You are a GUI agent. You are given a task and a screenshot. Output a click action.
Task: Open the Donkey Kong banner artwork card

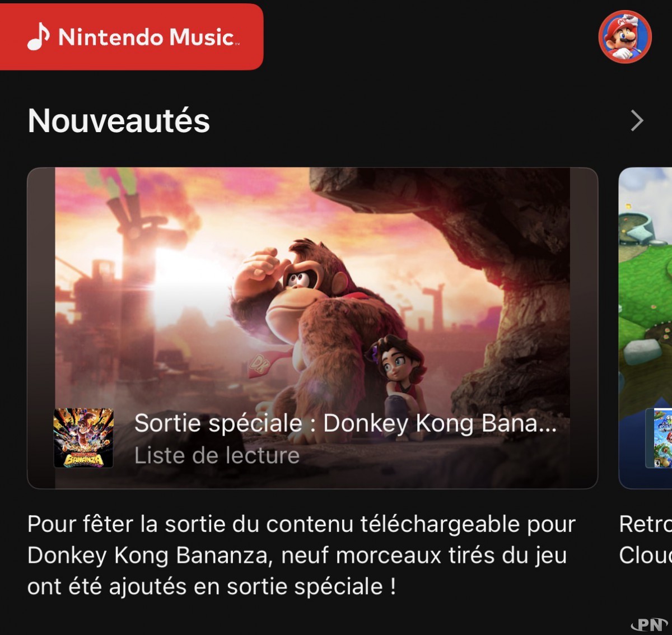(x=312, y=328)
